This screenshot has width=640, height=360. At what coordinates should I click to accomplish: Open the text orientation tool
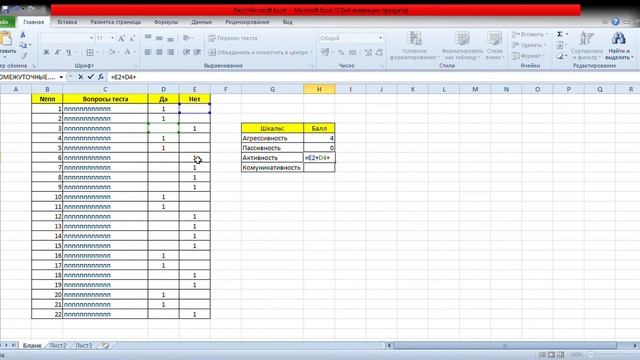click(187, 38)
